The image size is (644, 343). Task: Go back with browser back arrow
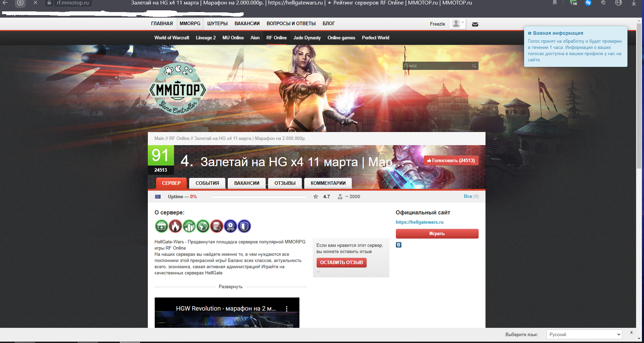5,3
